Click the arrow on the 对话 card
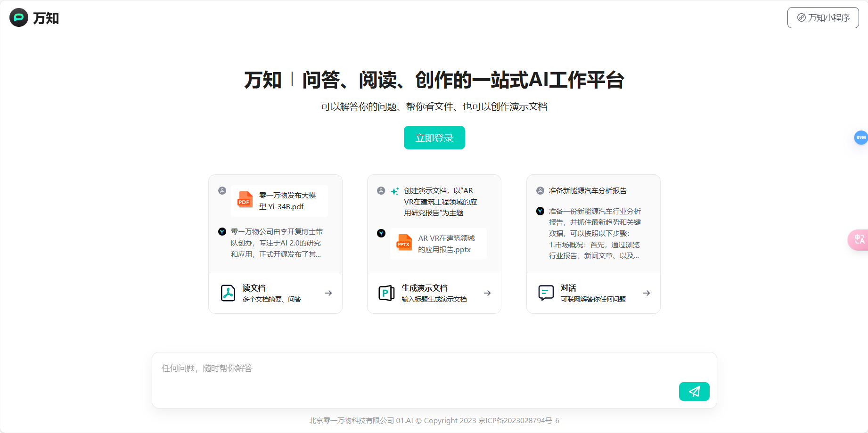 click(x=647, y=293)
